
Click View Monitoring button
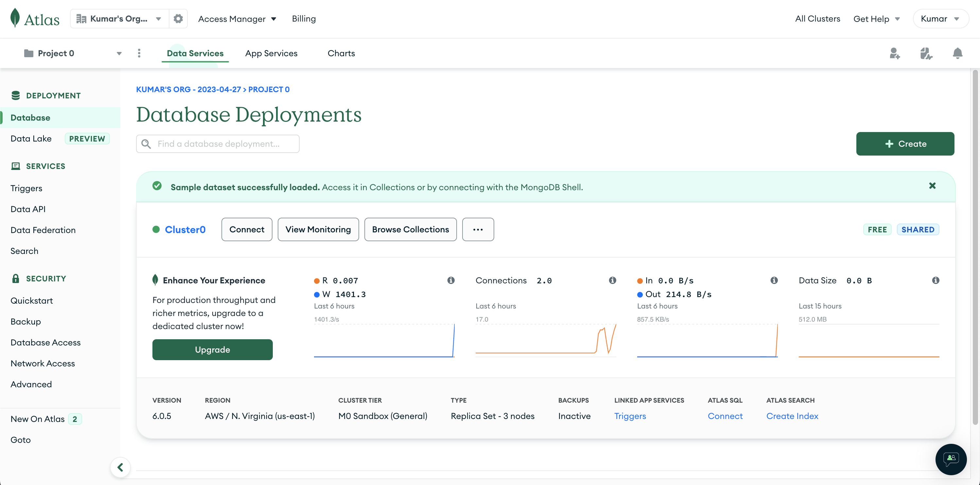click(x=318, y=229)
